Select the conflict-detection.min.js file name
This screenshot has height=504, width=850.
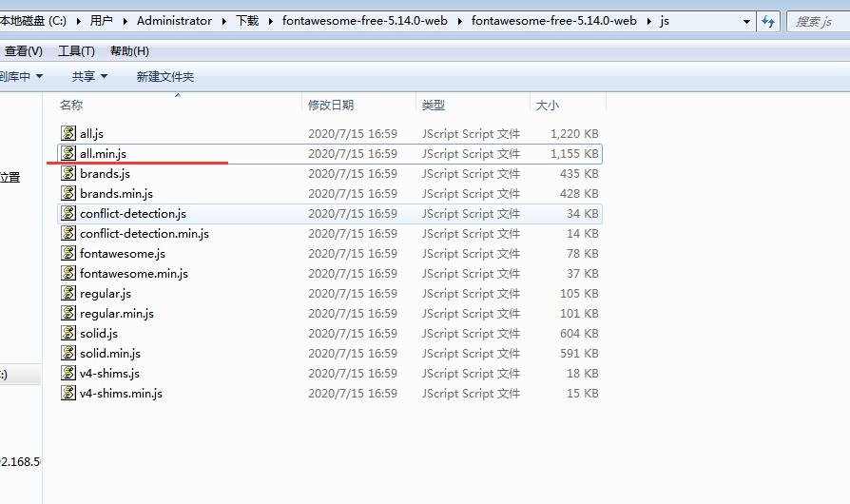click(145, 234)
